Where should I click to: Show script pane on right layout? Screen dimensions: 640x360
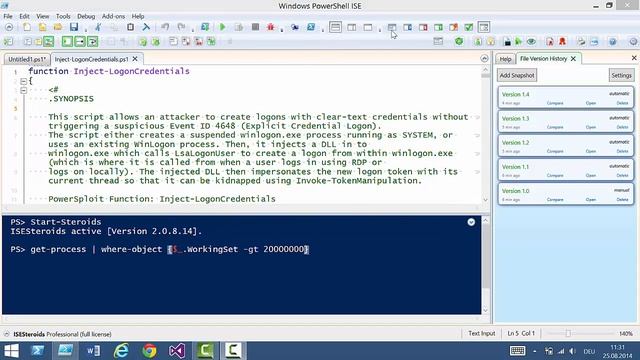[x=351, y=27]
